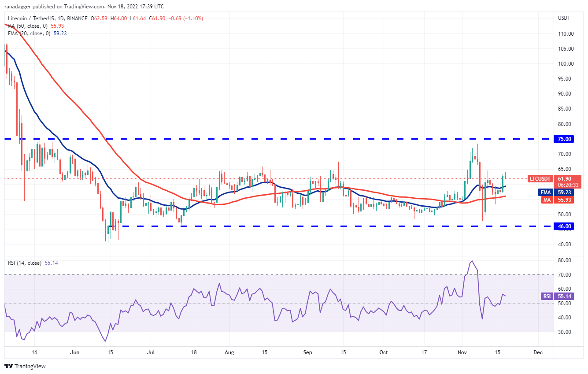
Task: Click the Nov label on the time axis
Action: pos(462,353)
